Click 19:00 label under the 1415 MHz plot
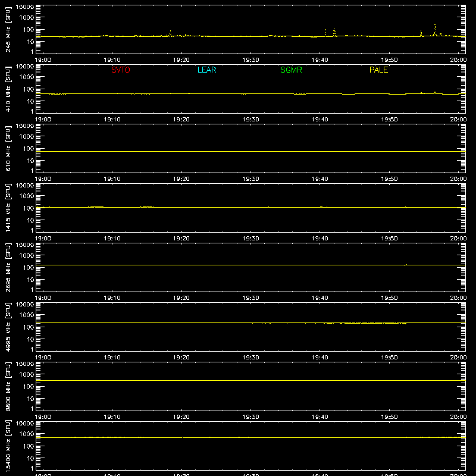Viewport: 476px width, 476px height. pos(43,239)
